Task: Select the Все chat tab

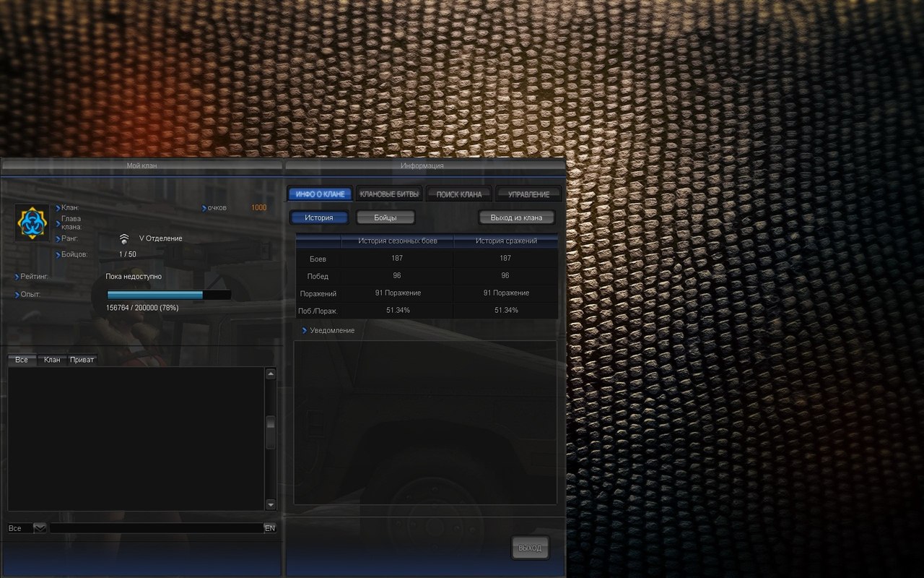Action: pos(22,360)
